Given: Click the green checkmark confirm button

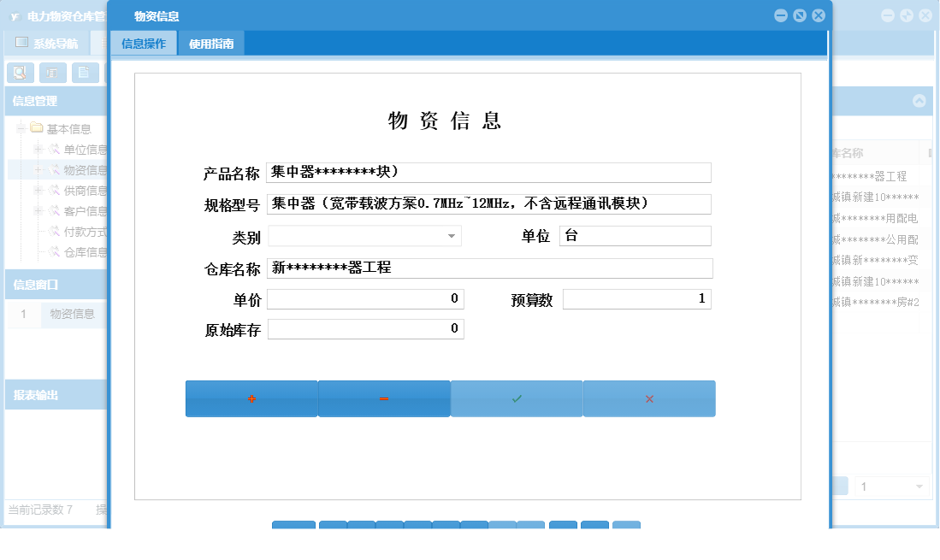Looking at the screenshot, I should [x=516, y=398].
